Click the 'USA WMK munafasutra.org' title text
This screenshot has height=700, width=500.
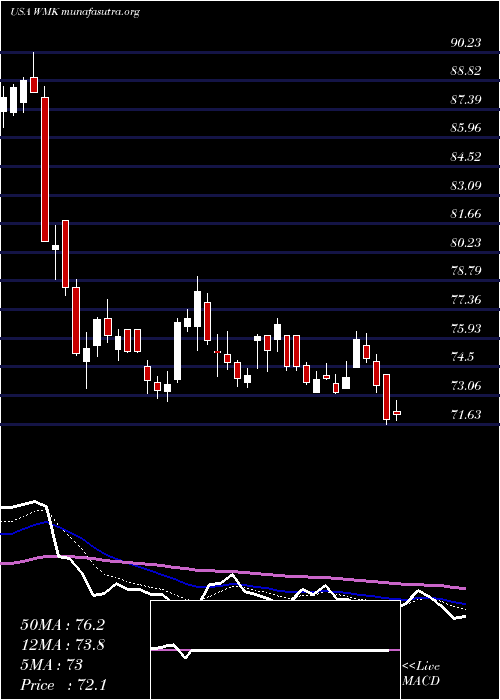click(x=75, y=12)
